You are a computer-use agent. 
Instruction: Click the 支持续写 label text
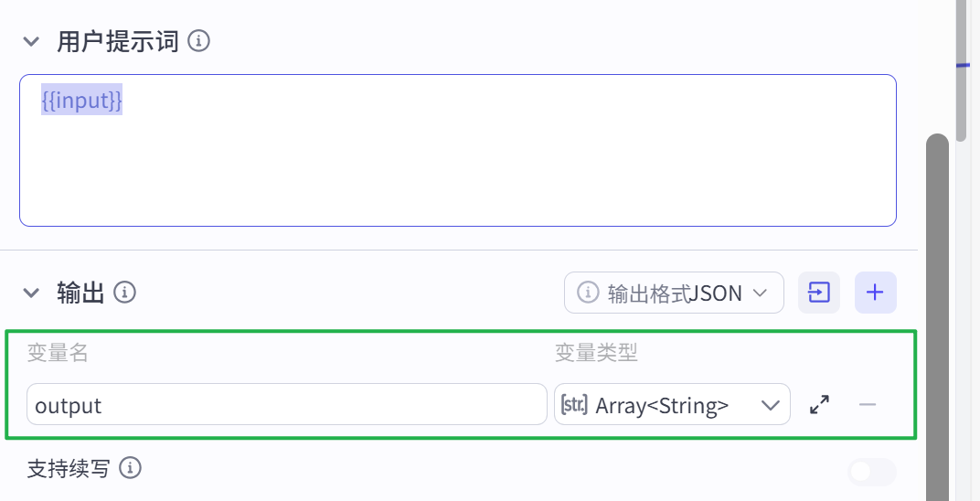(69, 468)
